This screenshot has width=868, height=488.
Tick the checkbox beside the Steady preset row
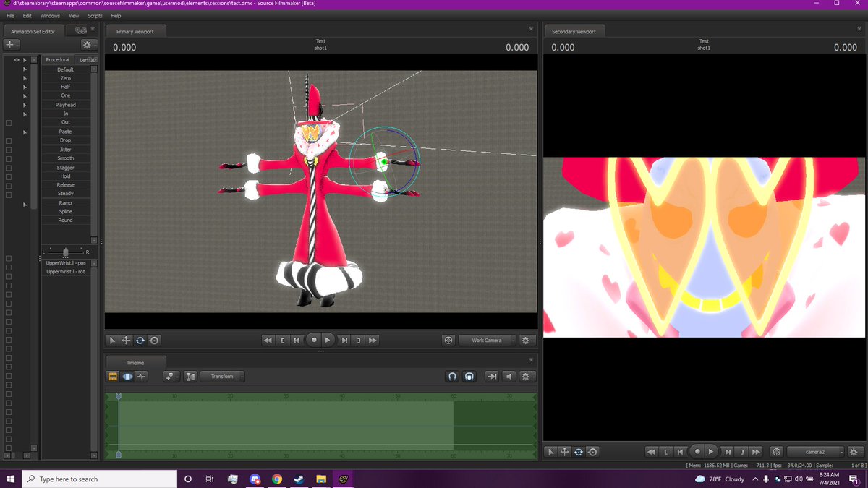[9, 194]
